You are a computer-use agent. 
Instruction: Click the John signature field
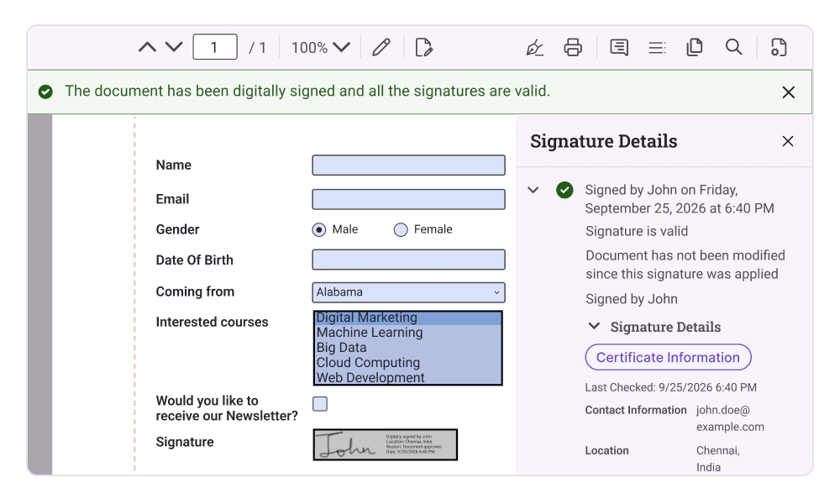tap(386, 444)
